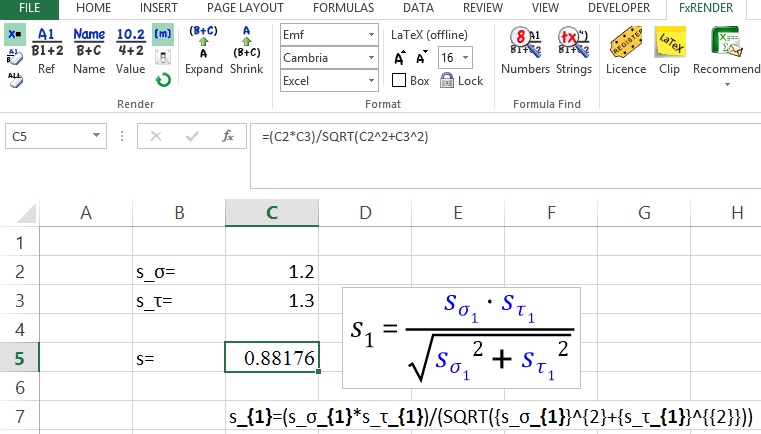Tick the Box checkbox

399,81
